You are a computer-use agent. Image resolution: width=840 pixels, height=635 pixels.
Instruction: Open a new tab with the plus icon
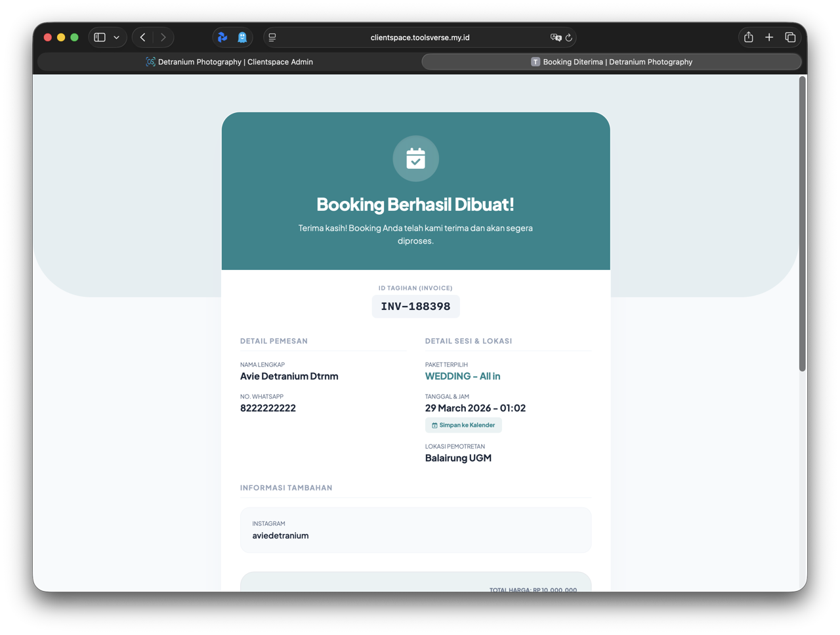click(769, 37)
